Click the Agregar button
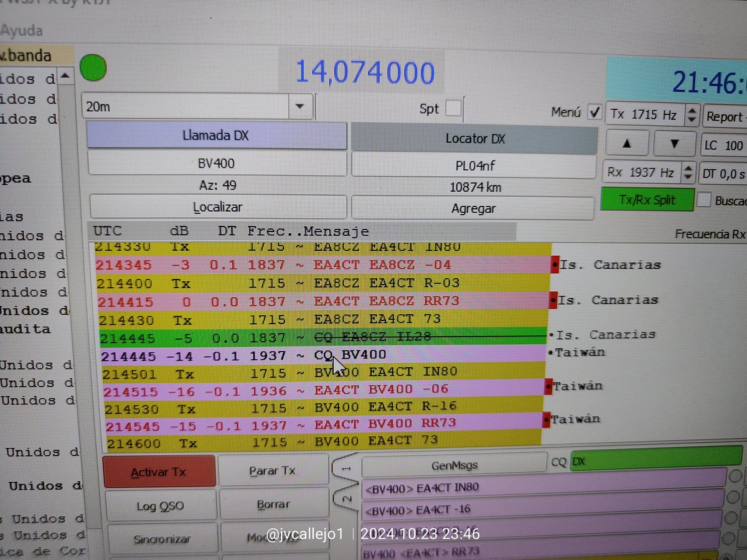The height and width of the screenshot is (560, 747). click(472, 208)
